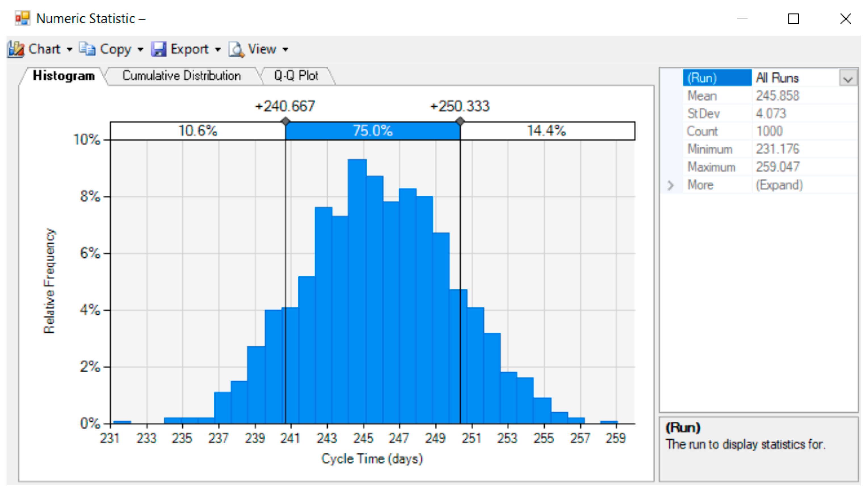Select the Histogram tab
This screenshot has width=868, height=491.
pyautogui.click(x=64, y=76)
